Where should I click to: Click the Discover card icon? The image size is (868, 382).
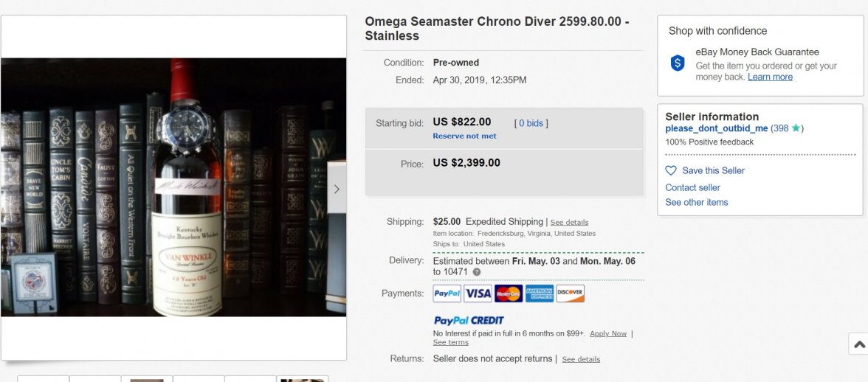(x=570, y=294)
